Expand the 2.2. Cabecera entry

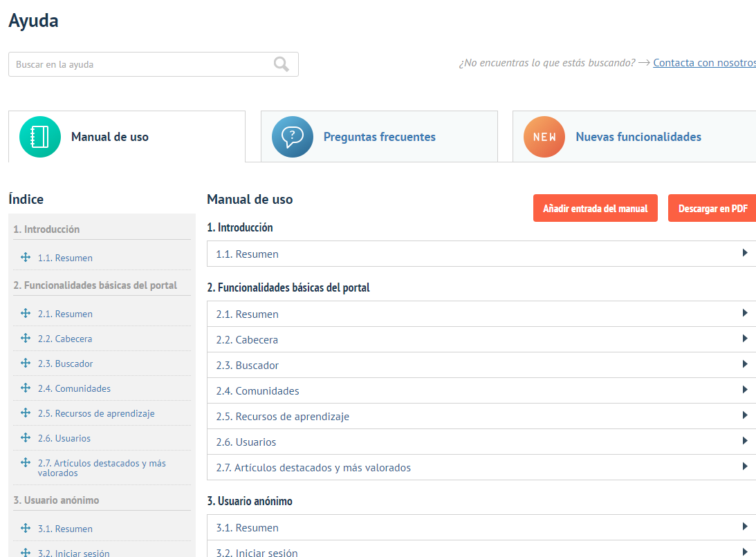point(746,339)
